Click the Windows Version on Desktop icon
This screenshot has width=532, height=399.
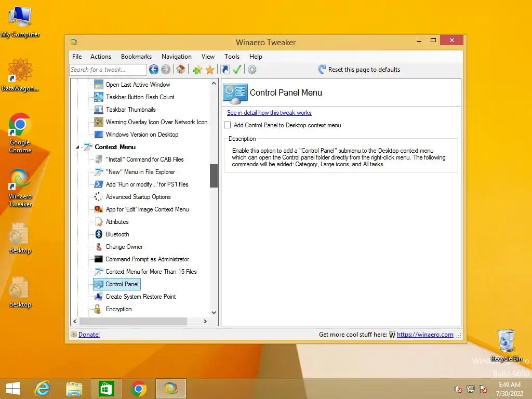point(98,135)
